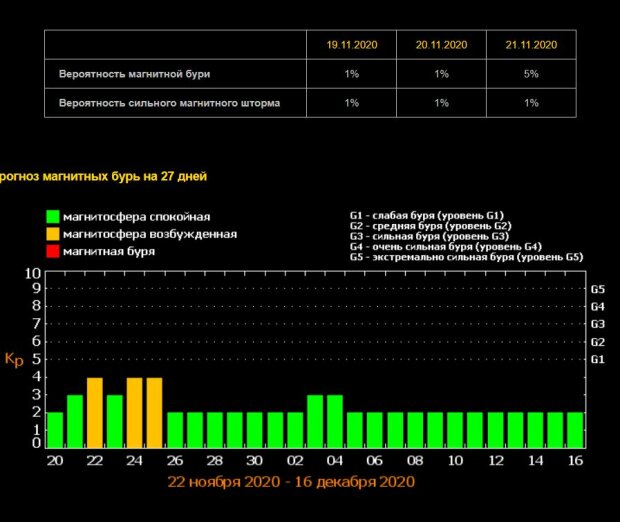Click the green bar above day 16
This screenshot has height=522, width=620.
coord(575,429)
